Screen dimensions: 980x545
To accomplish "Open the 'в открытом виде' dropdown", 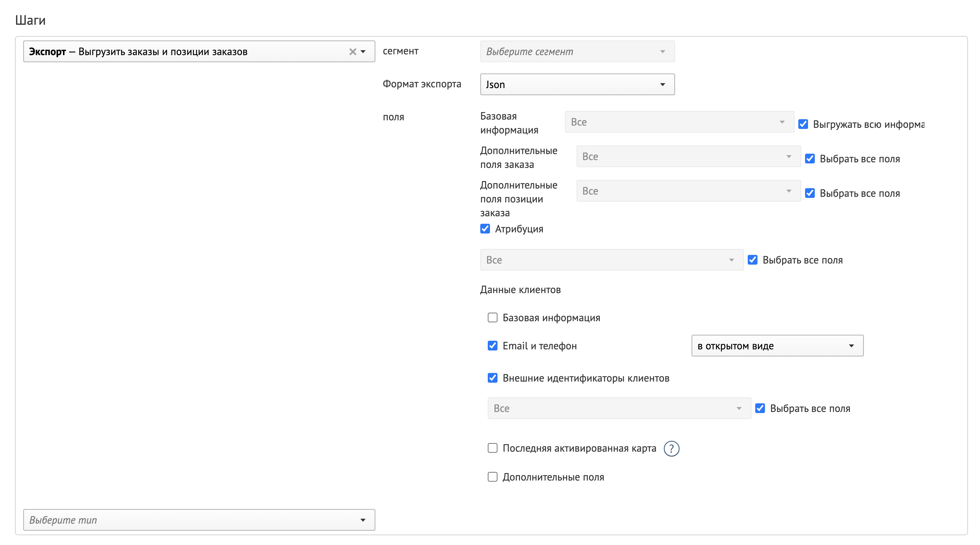I will coord(777,346).
